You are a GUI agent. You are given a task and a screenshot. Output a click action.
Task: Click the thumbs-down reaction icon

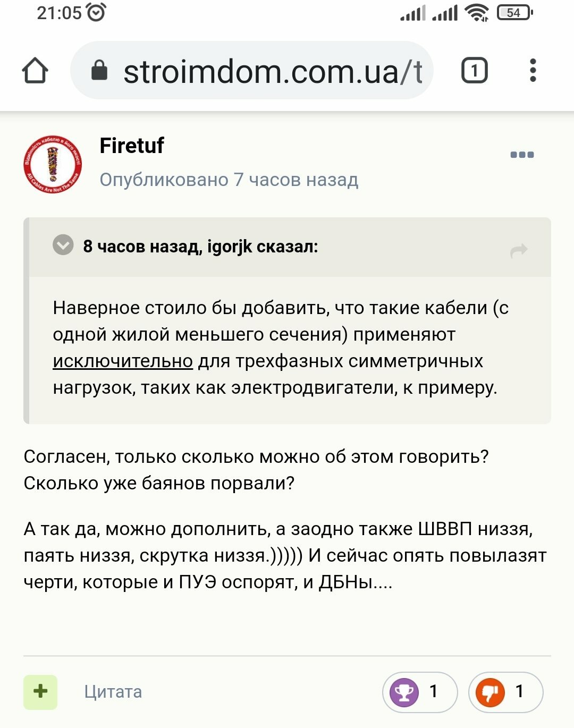click(490, 692)
